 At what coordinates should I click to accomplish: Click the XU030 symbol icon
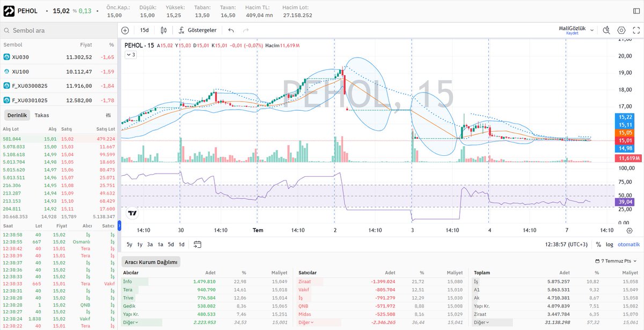(7, 57)
